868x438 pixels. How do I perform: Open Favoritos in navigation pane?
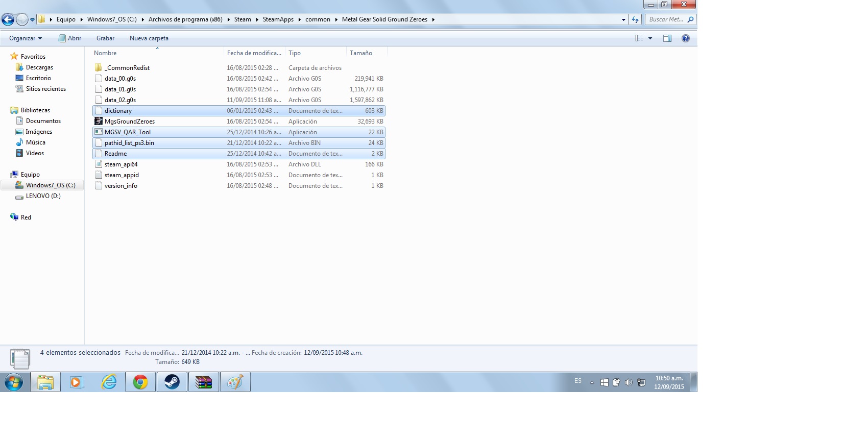(x=33, y=57)
